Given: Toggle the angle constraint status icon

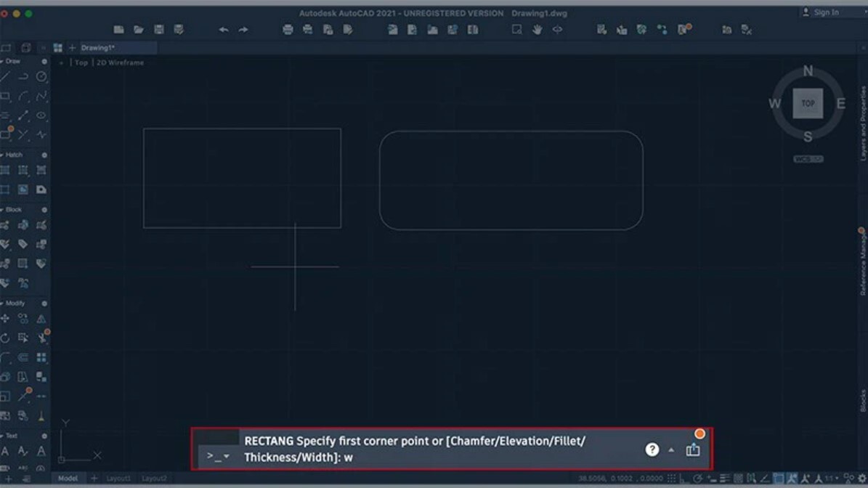Looking at the screenshot, I should pos(765,479).
